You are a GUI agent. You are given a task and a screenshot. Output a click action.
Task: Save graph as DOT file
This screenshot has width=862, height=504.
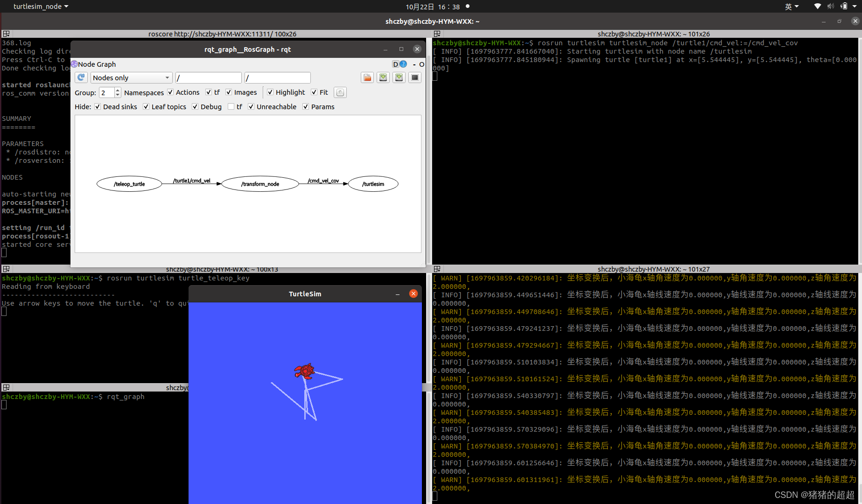point(383,77)
